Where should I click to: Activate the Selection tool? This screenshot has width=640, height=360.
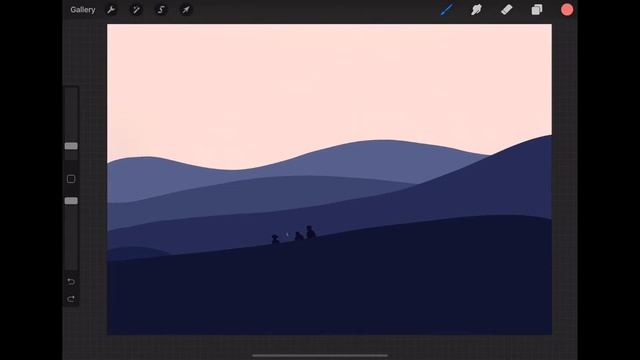(x=161, y=10)
